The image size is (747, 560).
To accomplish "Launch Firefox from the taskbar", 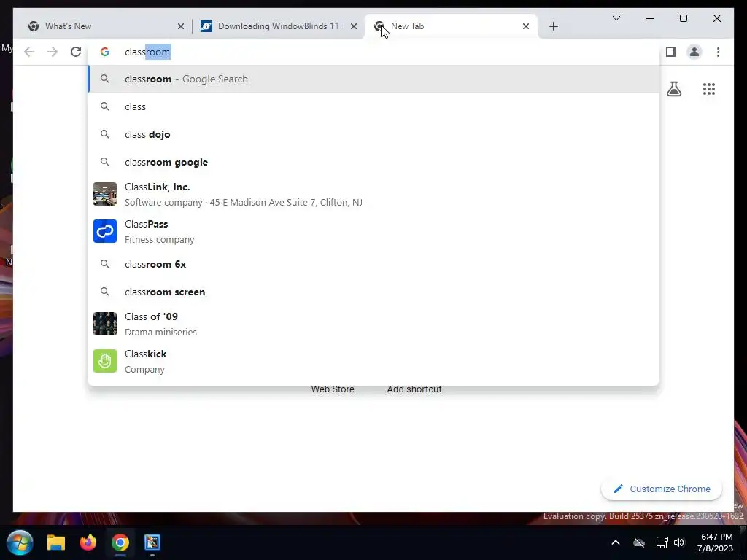I will pyautogui.click(x=88, y=542).
